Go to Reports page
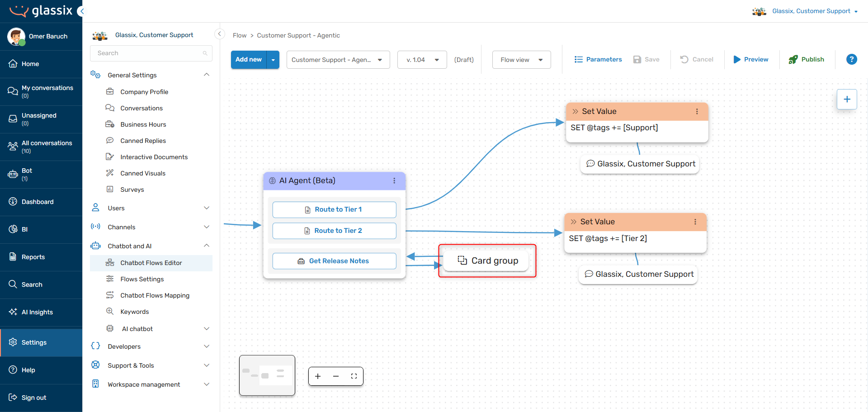This screenshot has height=412, width=868. (x=41, y=257)
